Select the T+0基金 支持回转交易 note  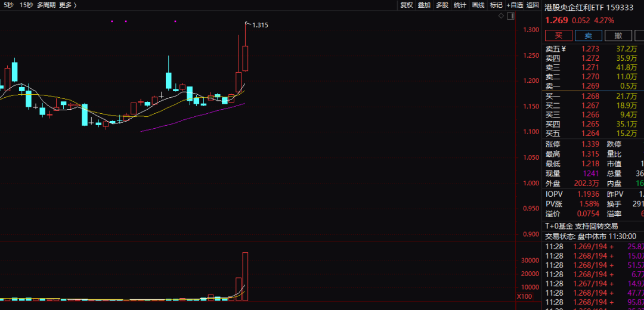[x=581, y=226]
